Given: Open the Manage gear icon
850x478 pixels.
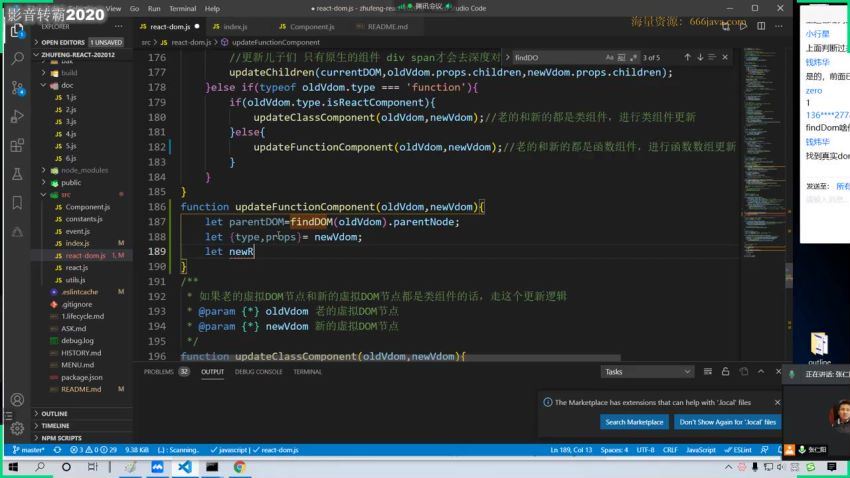Looking at the screenshot, I should pos(17,429).
